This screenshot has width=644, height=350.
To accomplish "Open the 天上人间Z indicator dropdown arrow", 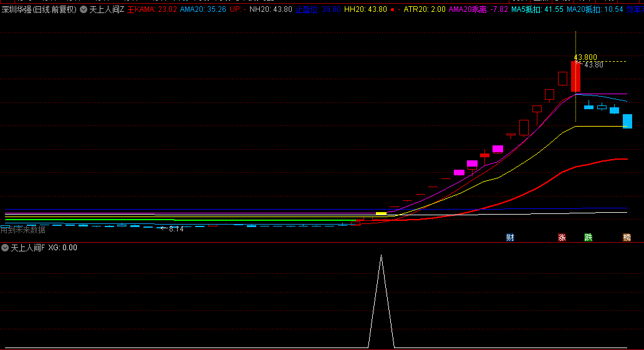I will tap(84, 9).
